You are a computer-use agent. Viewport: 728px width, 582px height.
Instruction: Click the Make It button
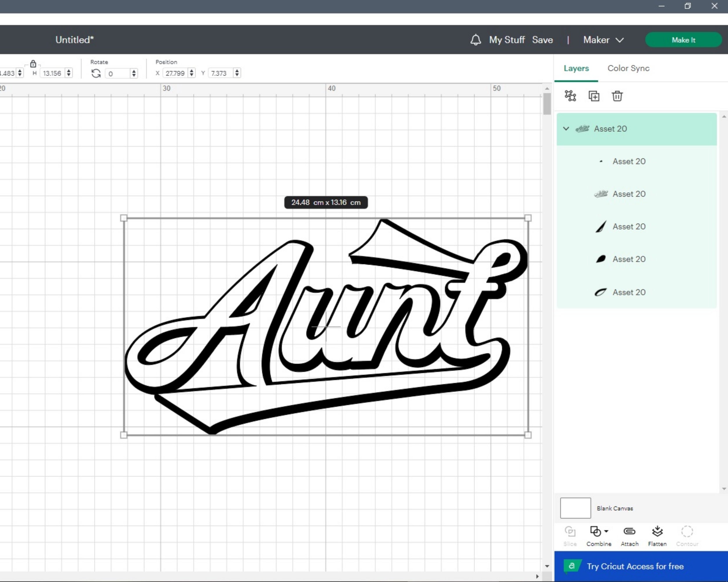[x=683, y=40]
